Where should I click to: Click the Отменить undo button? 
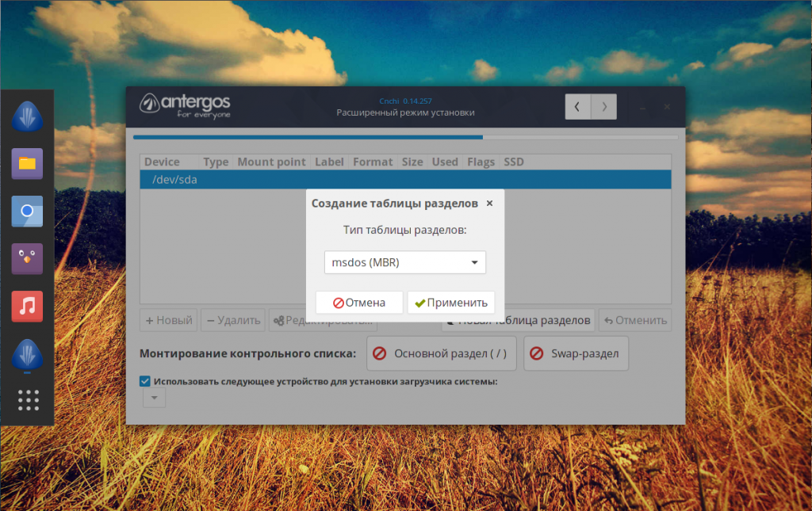635,320
